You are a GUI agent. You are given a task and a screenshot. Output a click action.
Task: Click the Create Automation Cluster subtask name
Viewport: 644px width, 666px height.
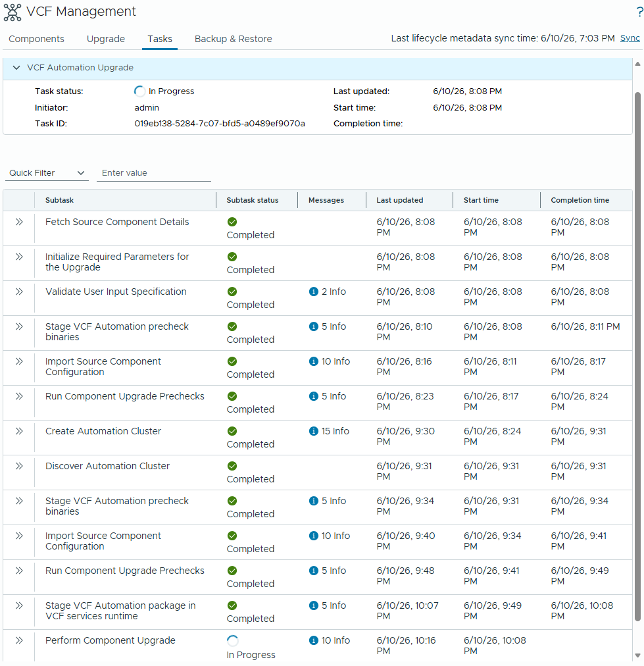tap(103, 431)
